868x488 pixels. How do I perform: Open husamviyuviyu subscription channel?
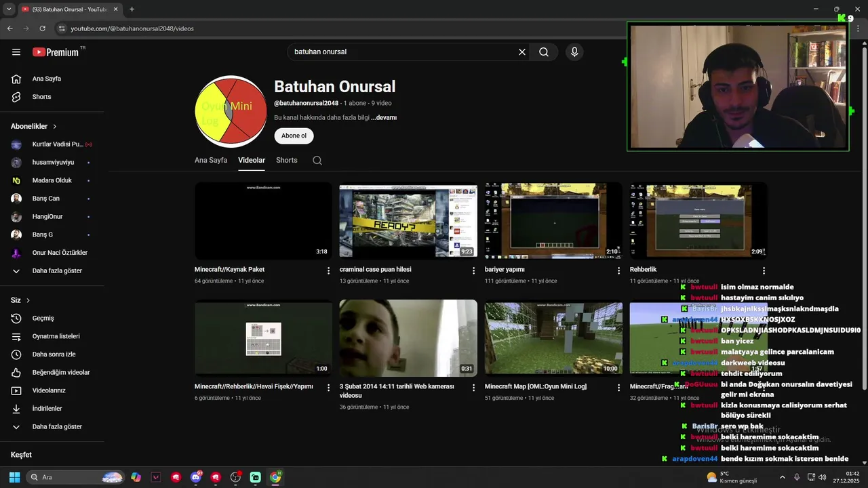[52, 163]
